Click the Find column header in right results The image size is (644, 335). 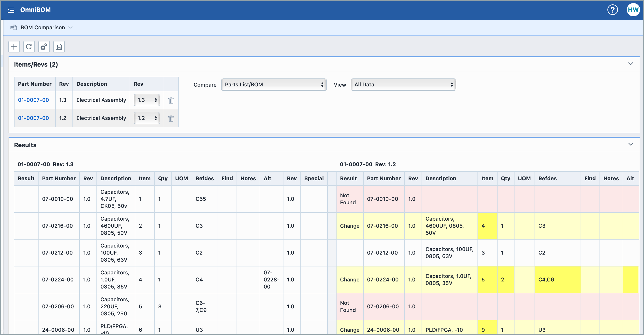[590, 178]
